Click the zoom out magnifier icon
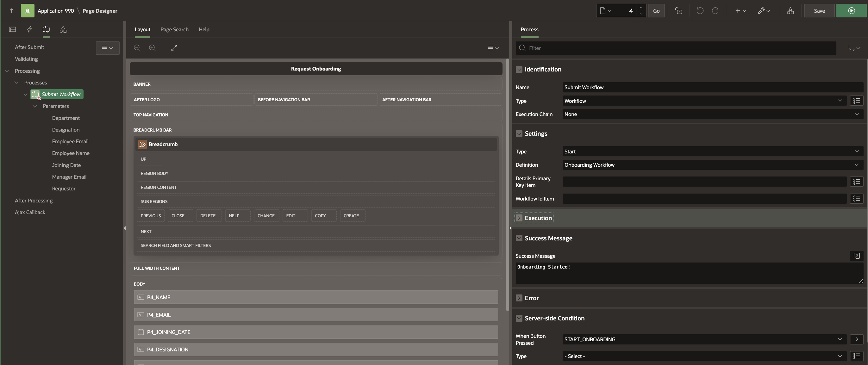Screen dimensions: 868x365 tap(137, 48)
